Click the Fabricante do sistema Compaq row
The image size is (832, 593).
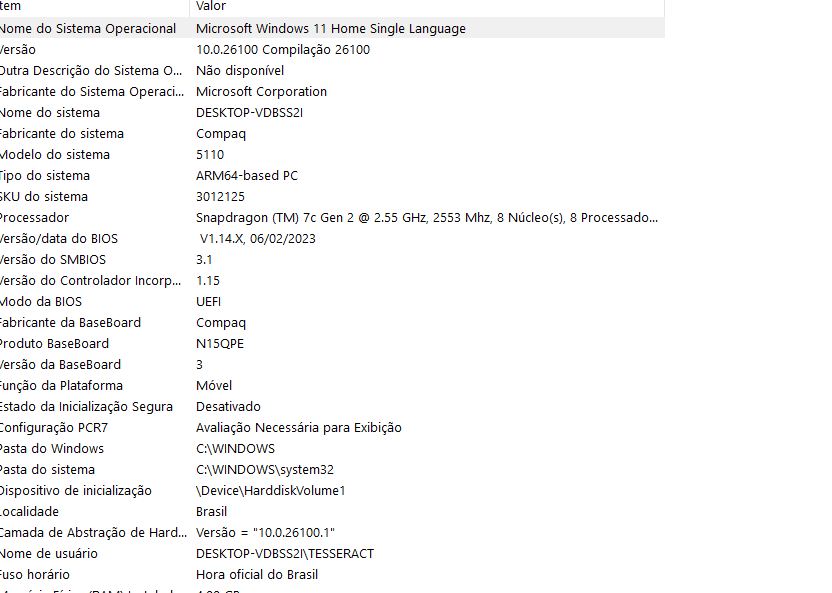click(332, 134)
